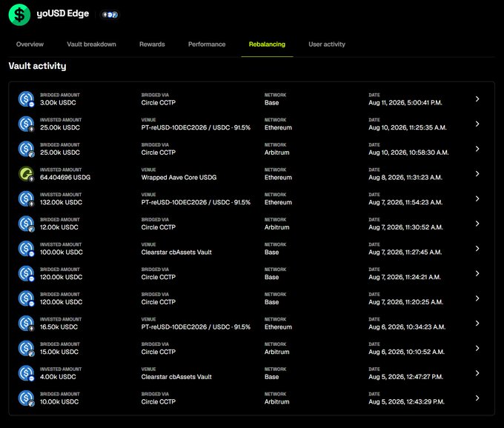
Task: Open the User activity tab
Action: [327, 44]
